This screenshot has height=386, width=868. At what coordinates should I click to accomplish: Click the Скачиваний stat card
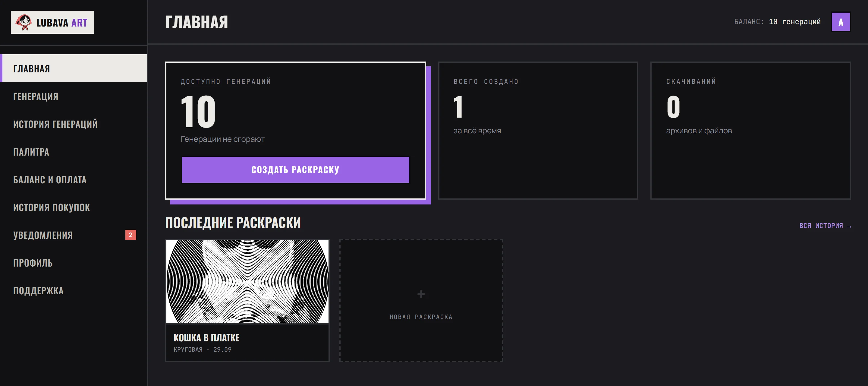(750, 130)
